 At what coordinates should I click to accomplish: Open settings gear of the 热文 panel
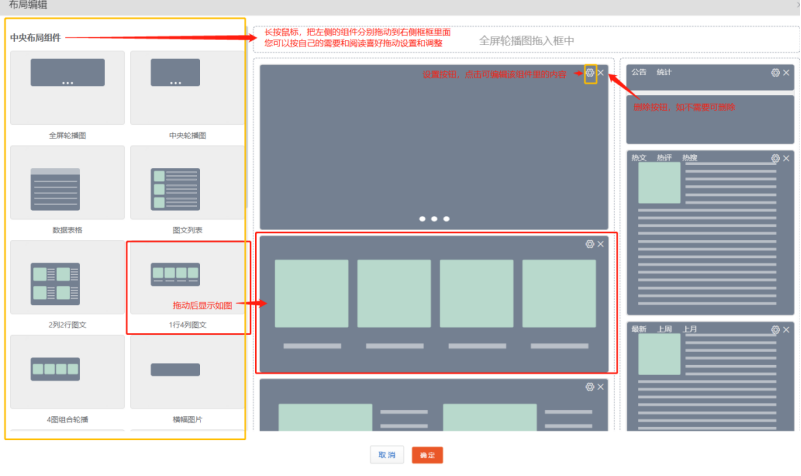tap(775, 158)
